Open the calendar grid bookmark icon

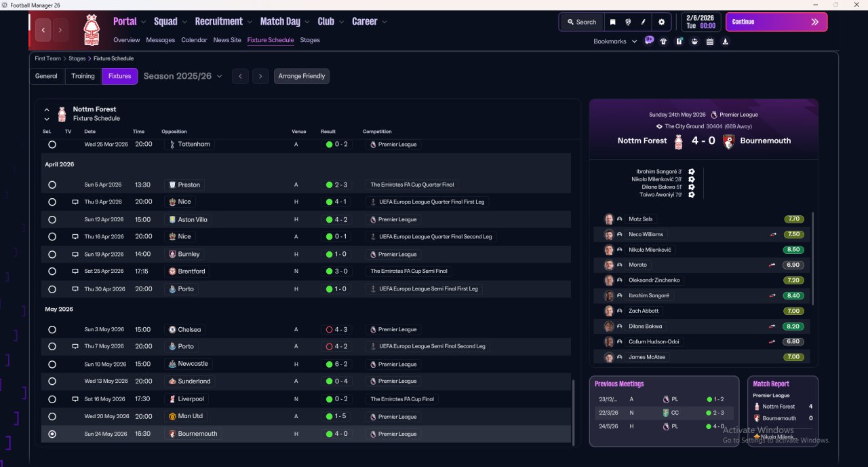point(710,41)
